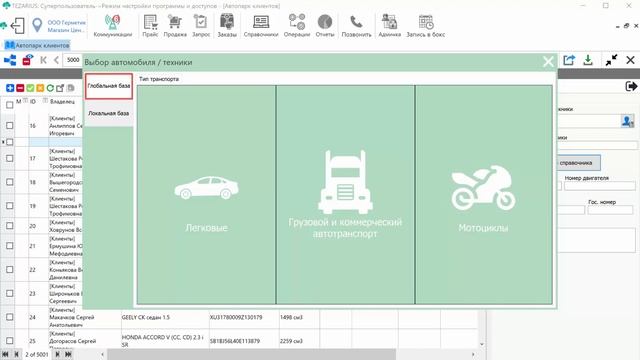
Task: Open the Запрос request icon
Action: (201, 26)
